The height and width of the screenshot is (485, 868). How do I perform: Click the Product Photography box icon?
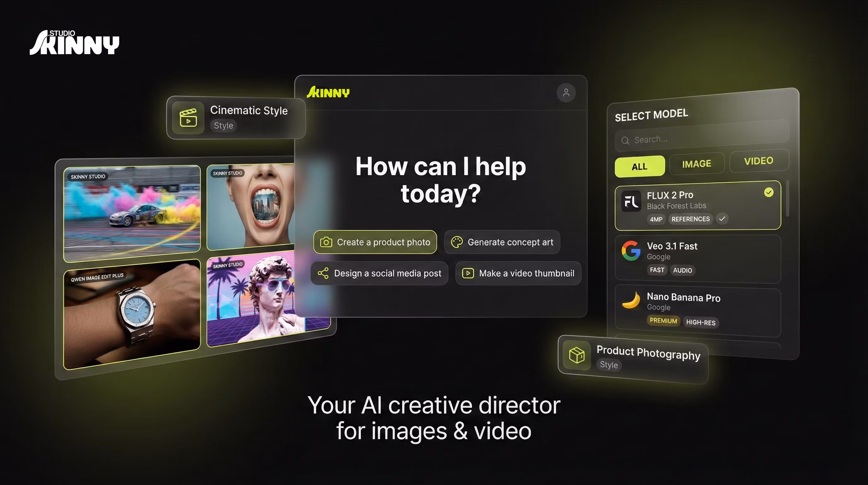point(577,355)
